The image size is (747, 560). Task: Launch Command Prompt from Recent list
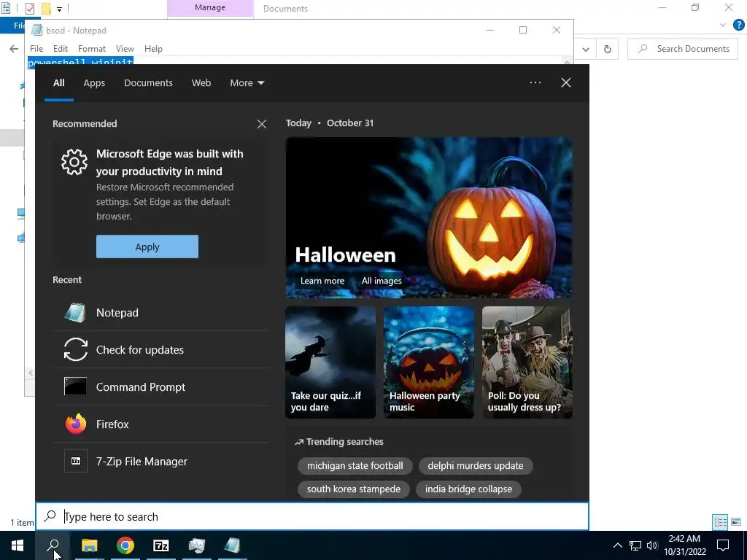tap(160, 386)
